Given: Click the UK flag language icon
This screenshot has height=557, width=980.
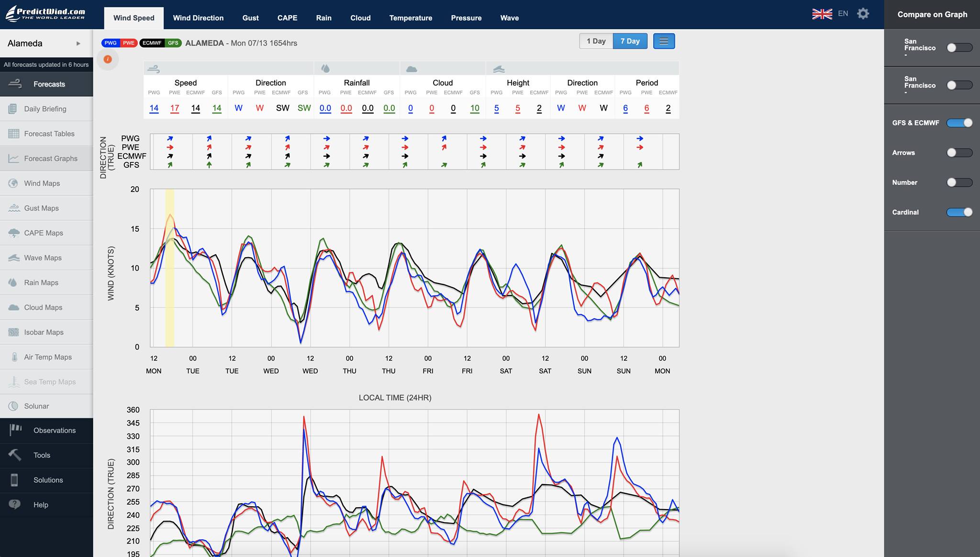Looking at the screenshot, I should pyautogui.click(x=822, y=14).
